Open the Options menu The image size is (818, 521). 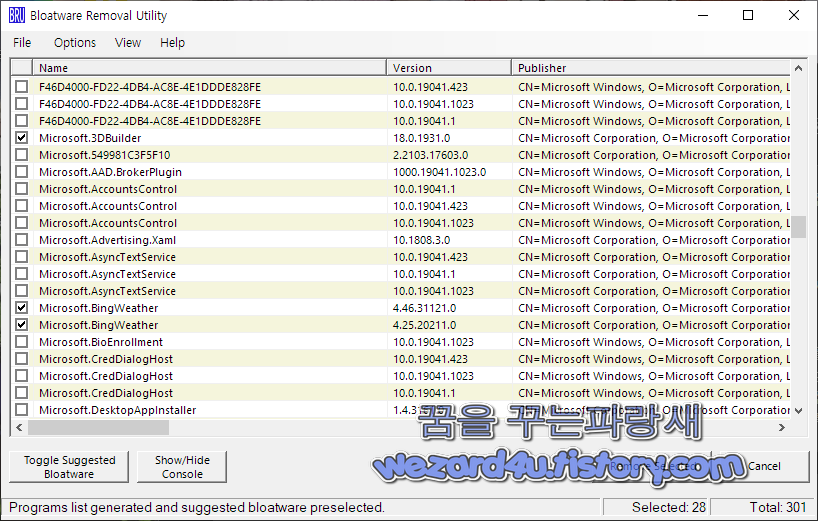(x=75, y=43)
